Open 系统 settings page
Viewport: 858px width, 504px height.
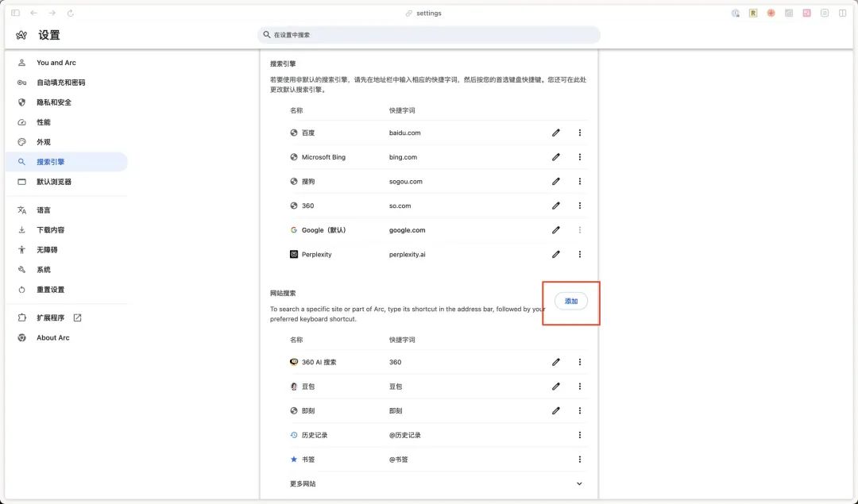pos(66,270)
